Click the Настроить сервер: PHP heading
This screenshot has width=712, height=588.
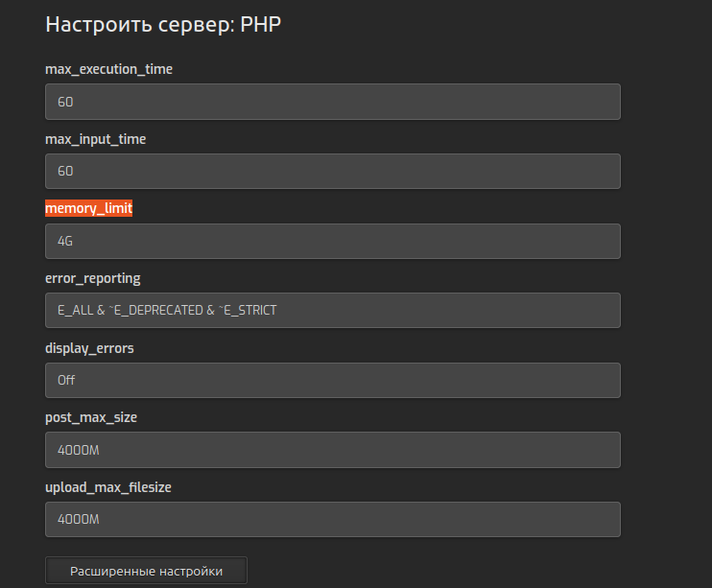pos(163,24)
